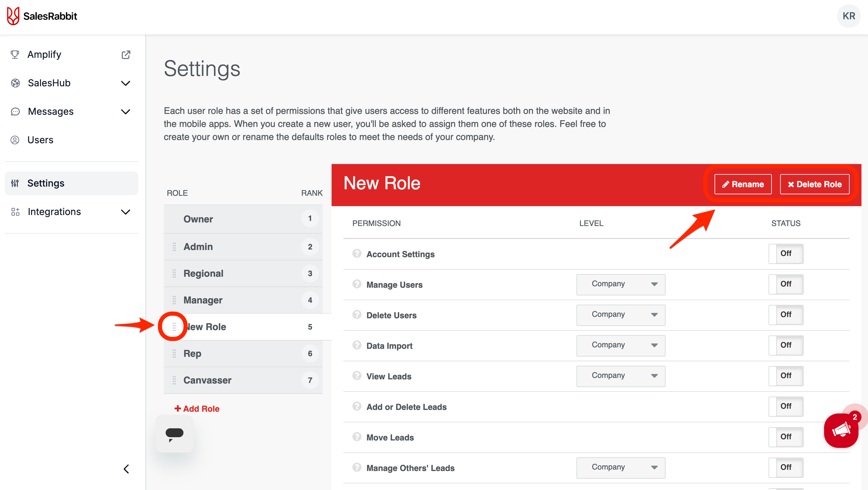Open the View Leads level dropdown

point(620,376)
